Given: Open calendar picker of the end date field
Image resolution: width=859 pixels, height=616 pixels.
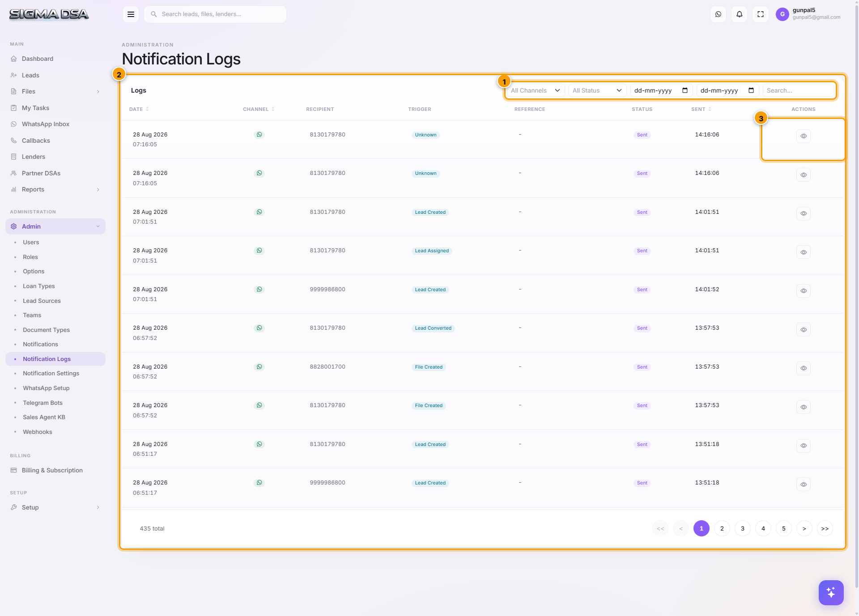Looking at the screenshot, I should click(751, 90).
